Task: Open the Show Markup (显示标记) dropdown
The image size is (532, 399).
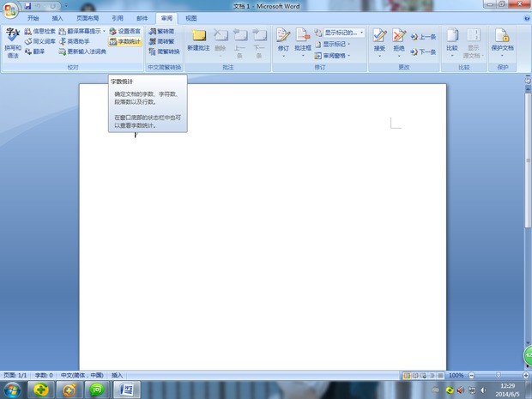Action: click(335, 44)
